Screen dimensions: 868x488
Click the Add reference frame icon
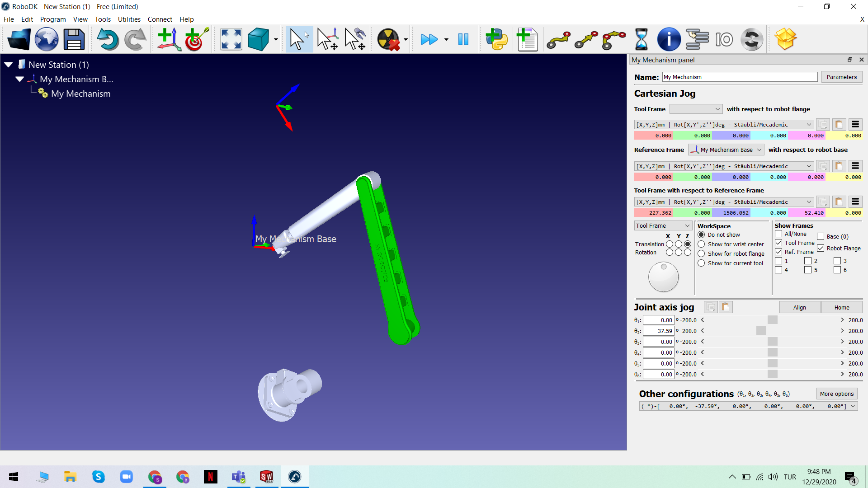[x=169, y=39]
